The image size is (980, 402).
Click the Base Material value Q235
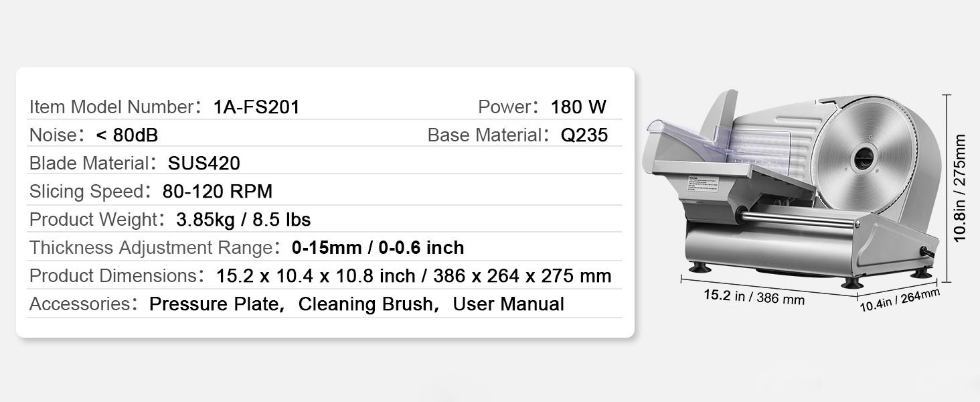584,135
